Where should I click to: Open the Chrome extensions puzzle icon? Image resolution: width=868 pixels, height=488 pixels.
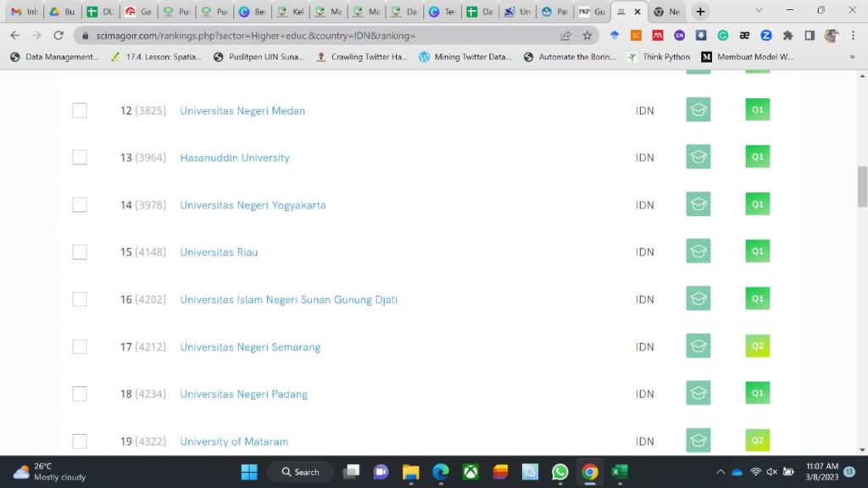click(x=787, y=36)
